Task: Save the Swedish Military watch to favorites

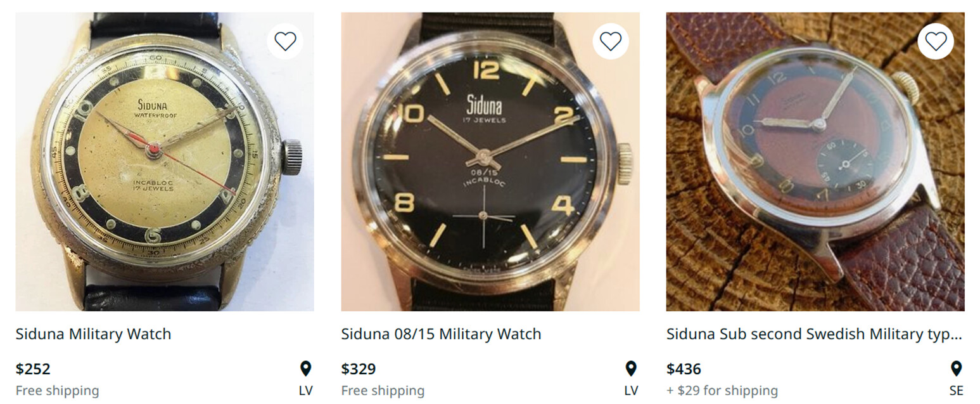Action: (936, 41)
